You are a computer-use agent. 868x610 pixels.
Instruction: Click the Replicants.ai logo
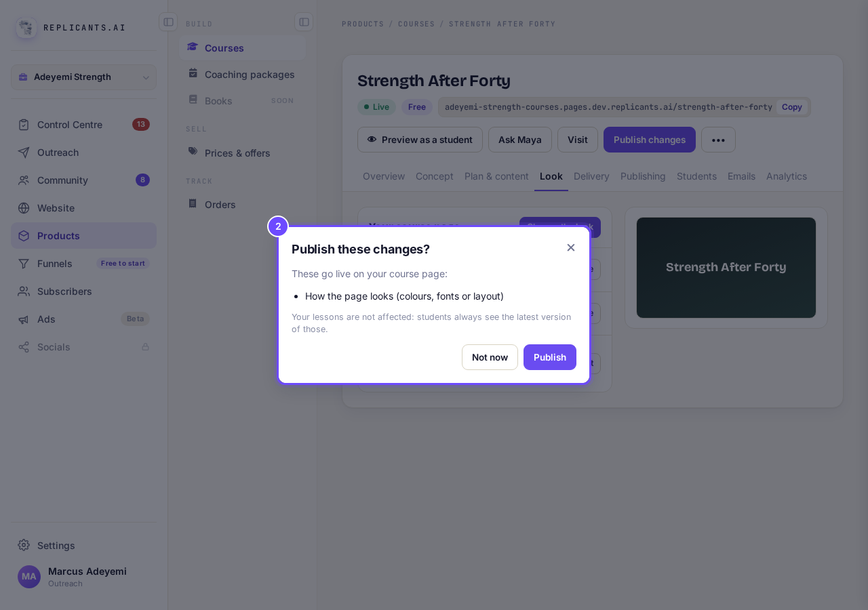click(x=71, y=28)
